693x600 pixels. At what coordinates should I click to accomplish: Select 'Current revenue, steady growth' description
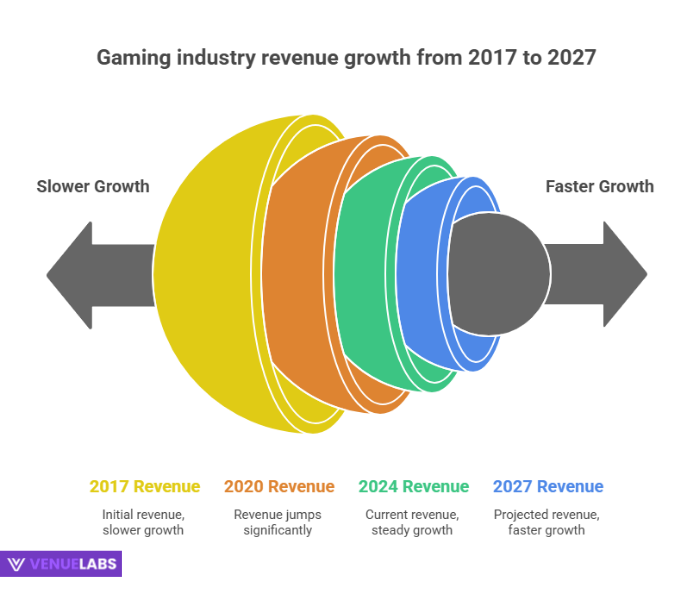pos(413,522)
